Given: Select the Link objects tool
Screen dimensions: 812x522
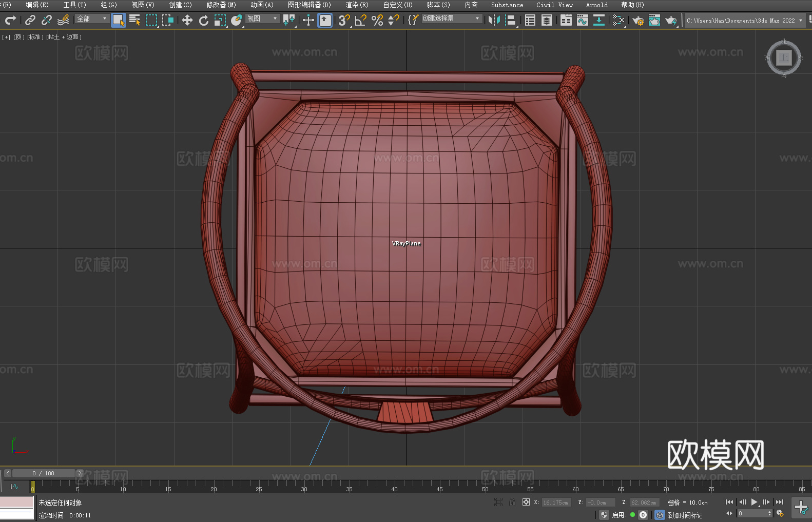Looking at the screenshot, I should pyautogui.click(x=30, y=20).
